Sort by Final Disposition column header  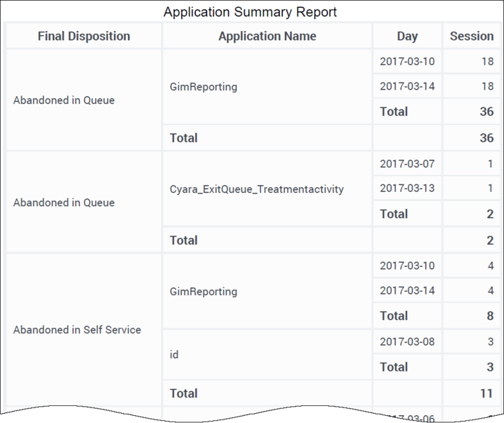click(x=83, y=36)
